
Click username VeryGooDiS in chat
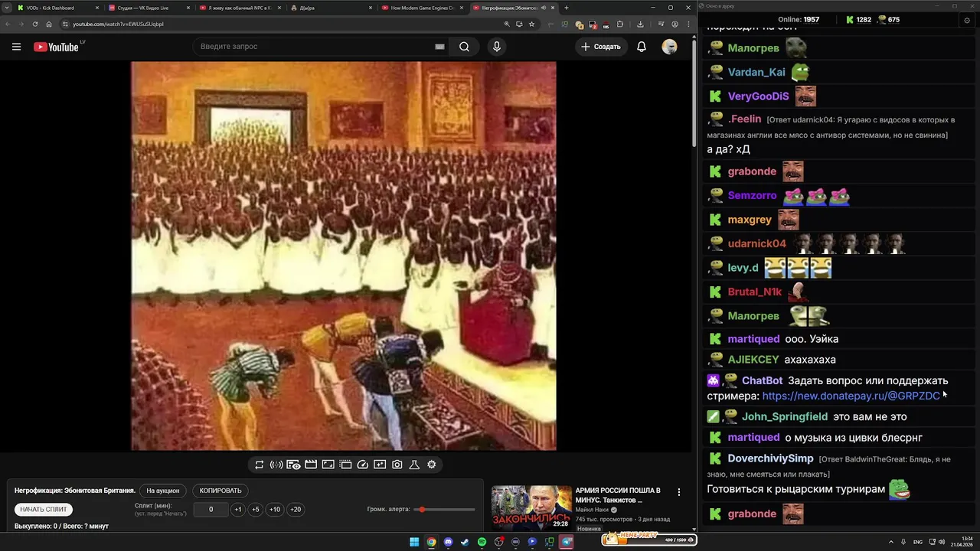(758, 96)
